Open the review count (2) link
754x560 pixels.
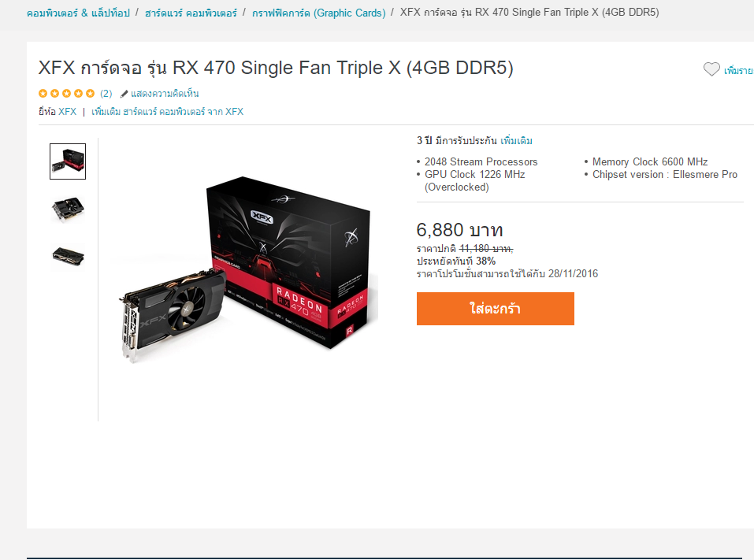pyautogui.click(x=106, y=93)
